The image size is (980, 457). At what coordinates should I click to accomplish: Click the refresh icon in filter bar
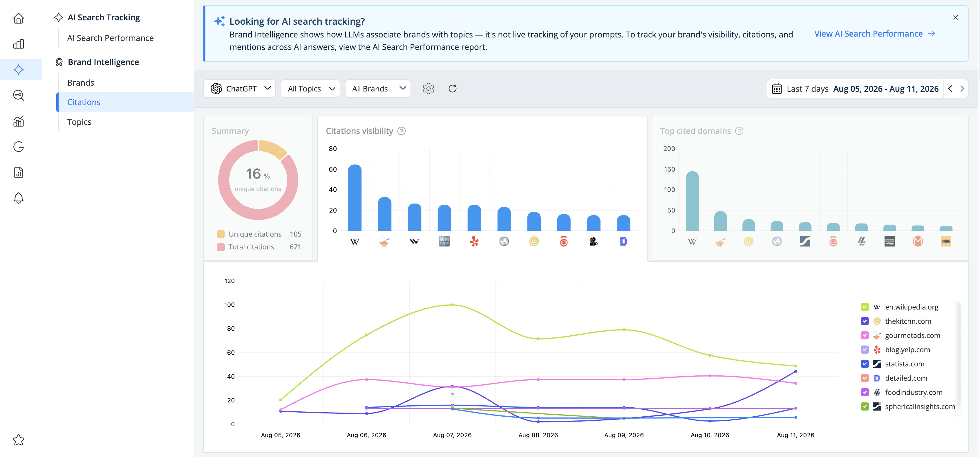[452, 88]
